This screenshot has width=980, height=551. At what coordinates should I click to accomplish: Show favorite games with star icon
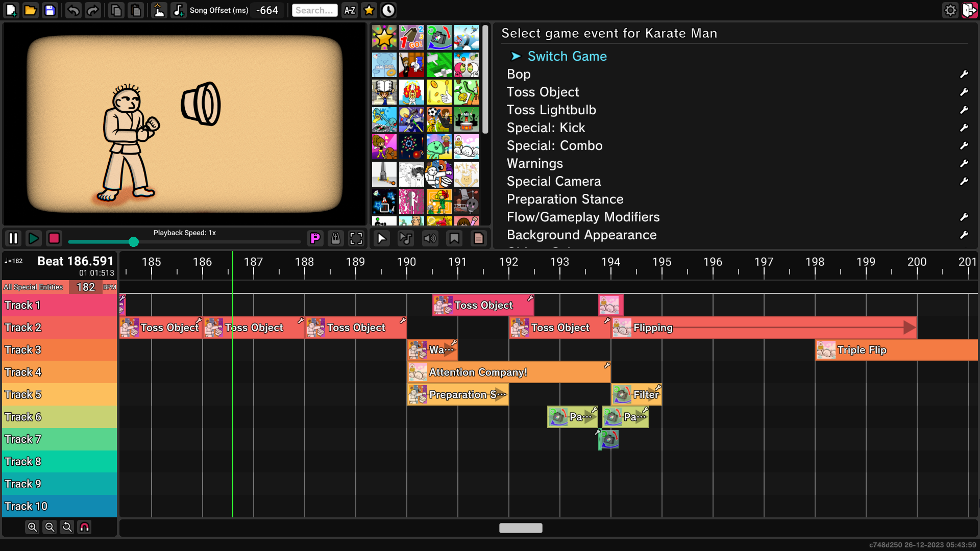pyautogui.click(x=369, y=10)
